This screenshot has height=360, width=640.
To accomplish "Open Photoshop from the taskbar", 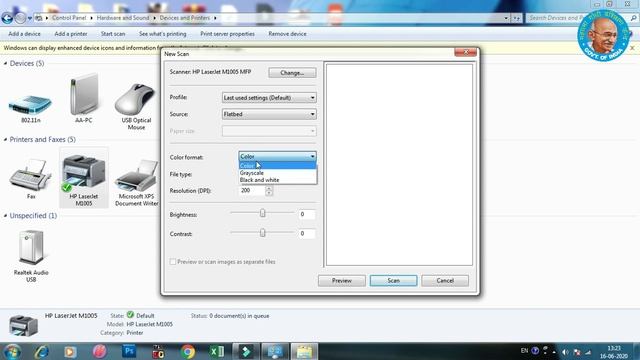I will pyautogui.click(x=129, y=351).
